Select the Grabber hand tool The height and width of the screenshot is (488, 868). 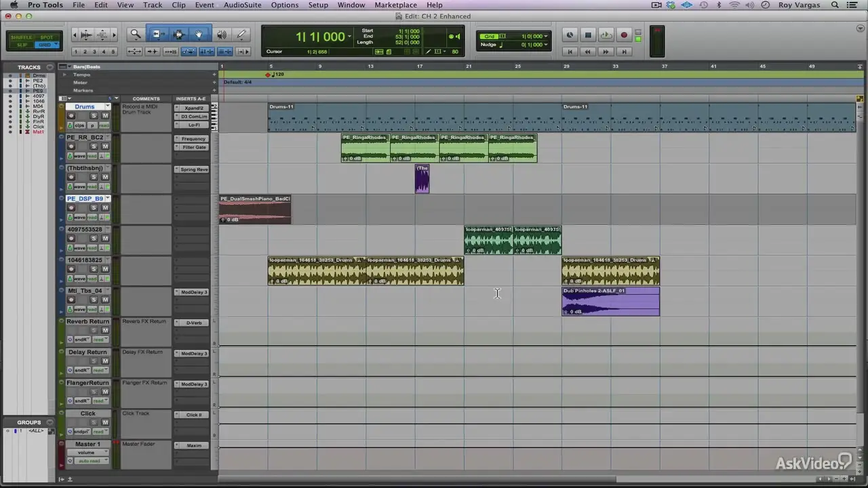point(199,35)
